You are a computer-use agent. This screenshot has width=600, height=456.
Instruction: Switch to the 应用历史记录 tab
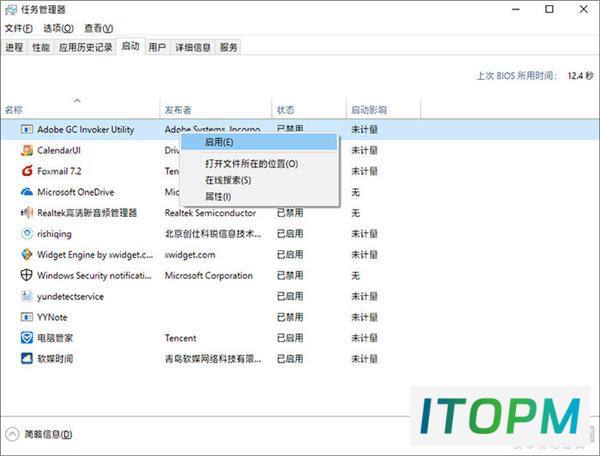(86, 47)
